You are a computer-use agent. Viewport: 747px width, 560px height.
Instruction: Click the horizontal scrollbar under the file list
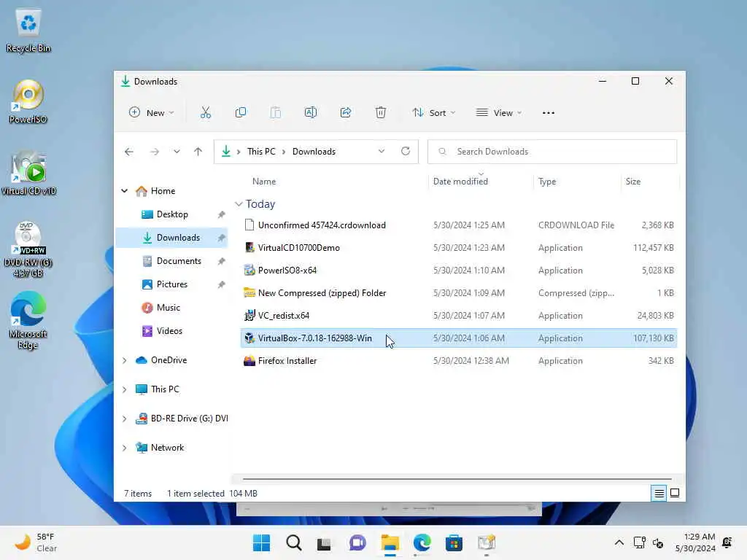pos(457,478)
